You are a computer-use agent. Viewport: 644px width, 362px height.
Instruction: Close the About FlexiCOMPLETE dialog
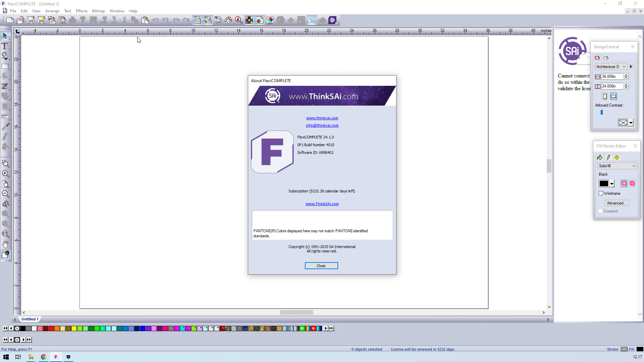coord(321,266)
